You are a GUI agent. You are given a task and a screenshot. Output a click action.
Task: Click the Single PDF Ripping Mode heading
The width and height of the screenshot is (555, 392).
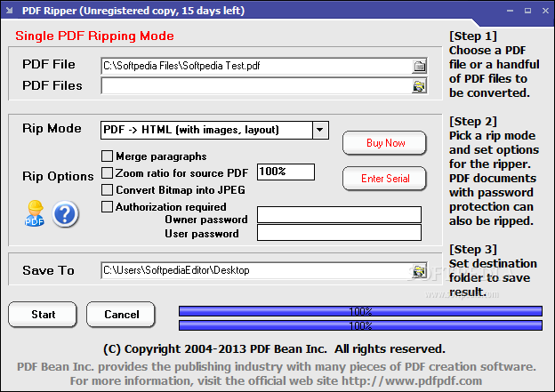(94, 36)
